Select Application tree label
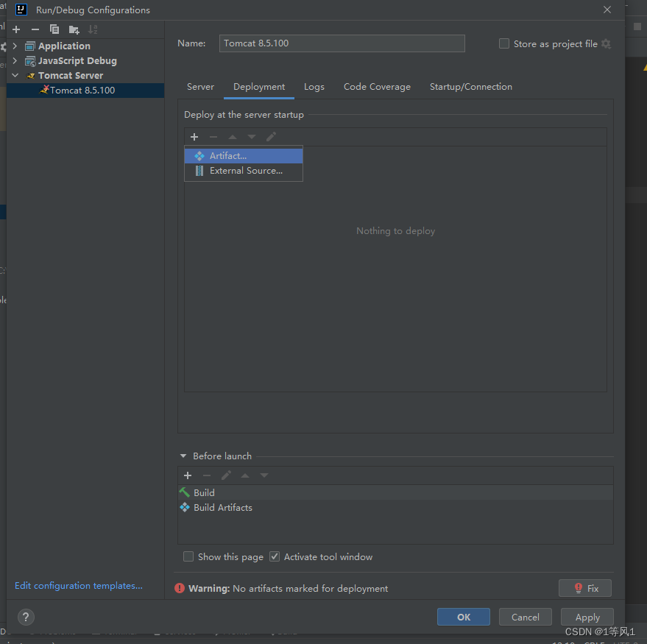 pyautogui.click(x=64, y=46)
